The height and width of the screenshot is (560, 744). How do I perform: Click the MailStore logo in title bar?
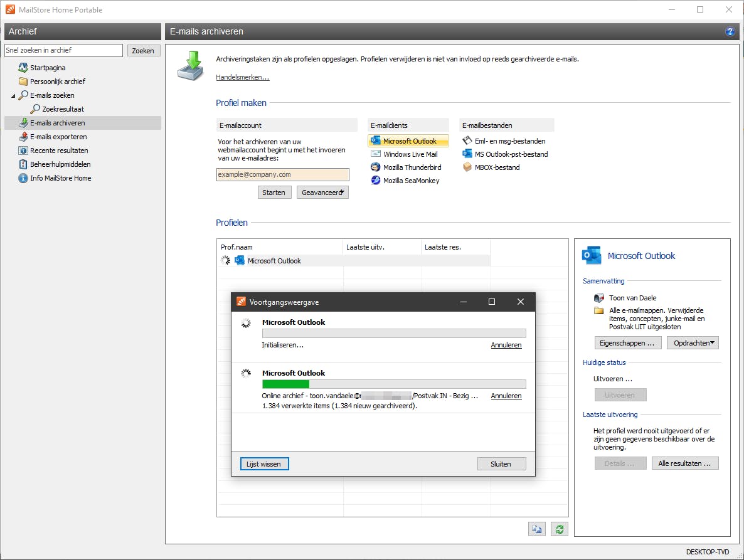tap(10, 9)
